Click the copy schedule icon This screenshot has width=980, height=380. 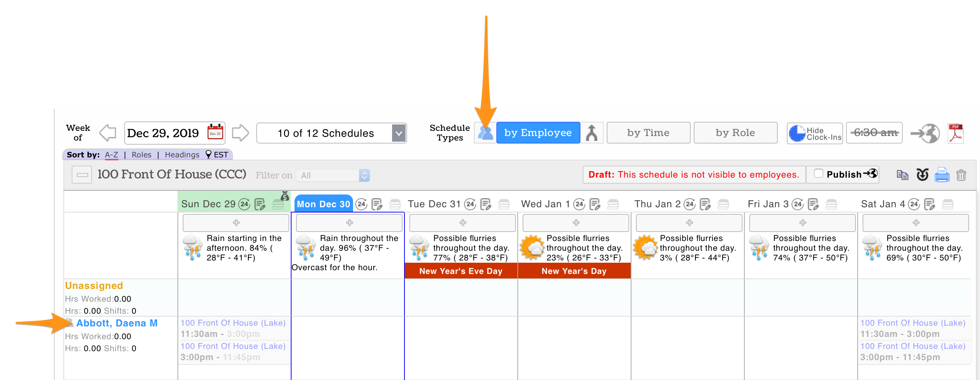tap(902, 175)
